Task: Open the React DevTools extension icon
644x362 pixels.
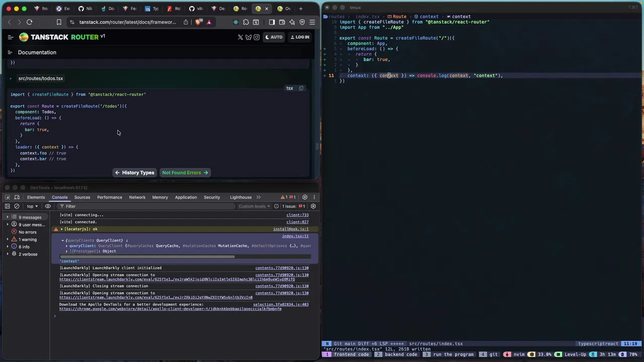Action: coord(236,22)
